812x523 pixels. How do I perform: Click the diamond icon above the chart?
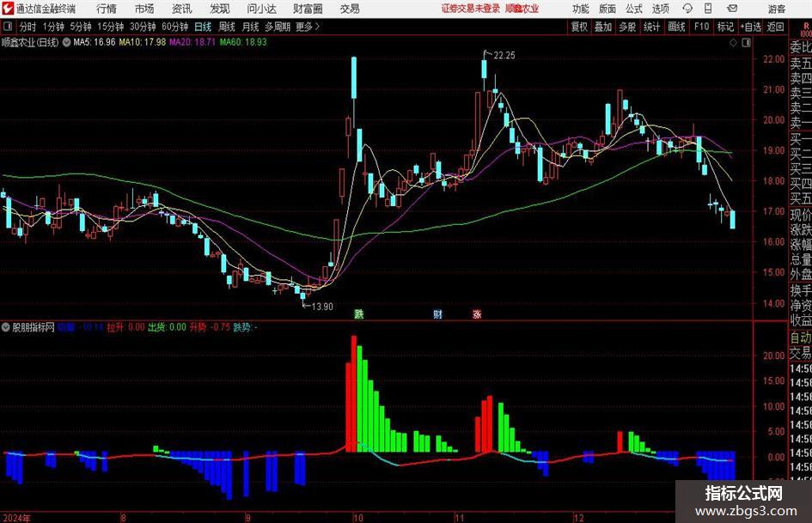(x=733, y=43)
